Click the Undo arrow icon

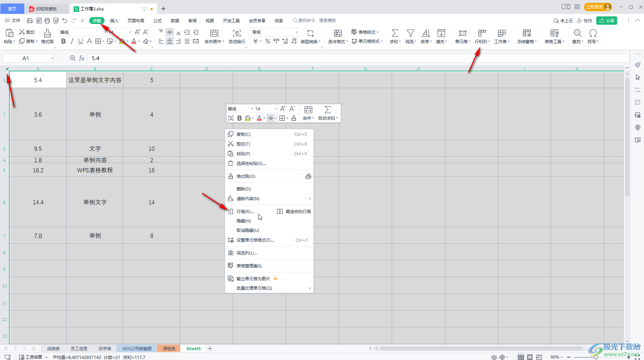(x=65, y=21)
